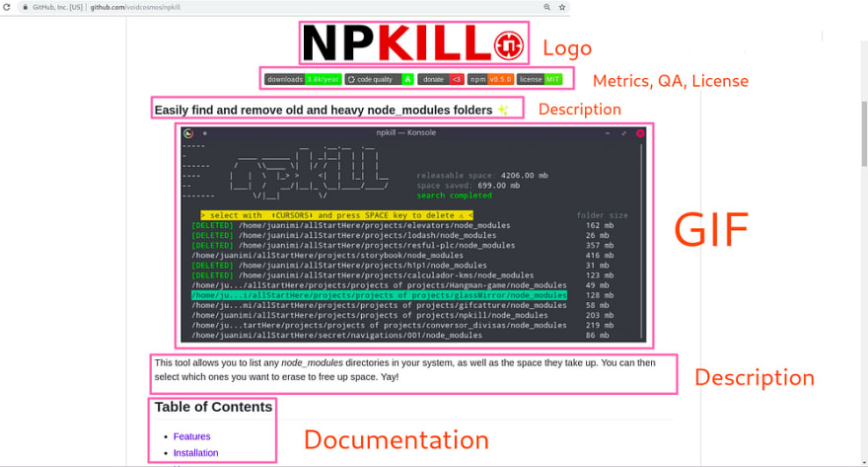Open the donate badge
The image size is (868, 467).
(441, 79)
